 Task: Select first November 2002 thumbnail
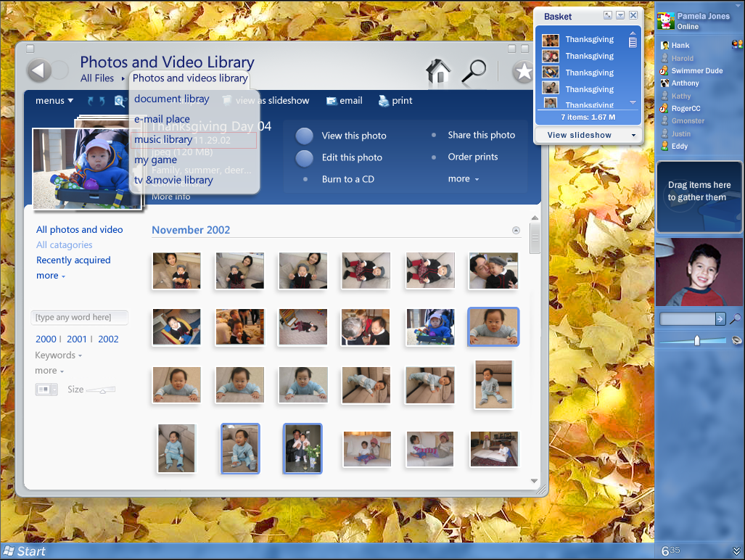tap(177, 271)
